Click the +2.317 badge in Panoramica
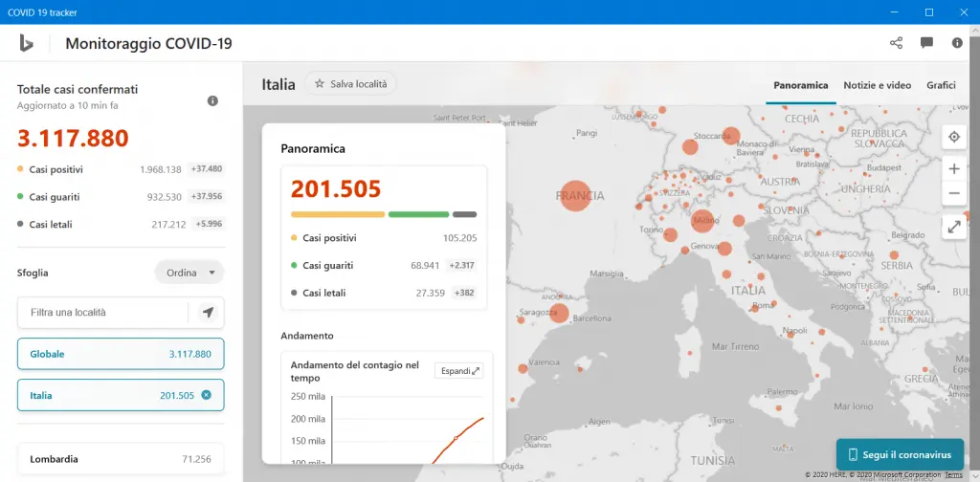The image size is (980, 482). point(461,265)
